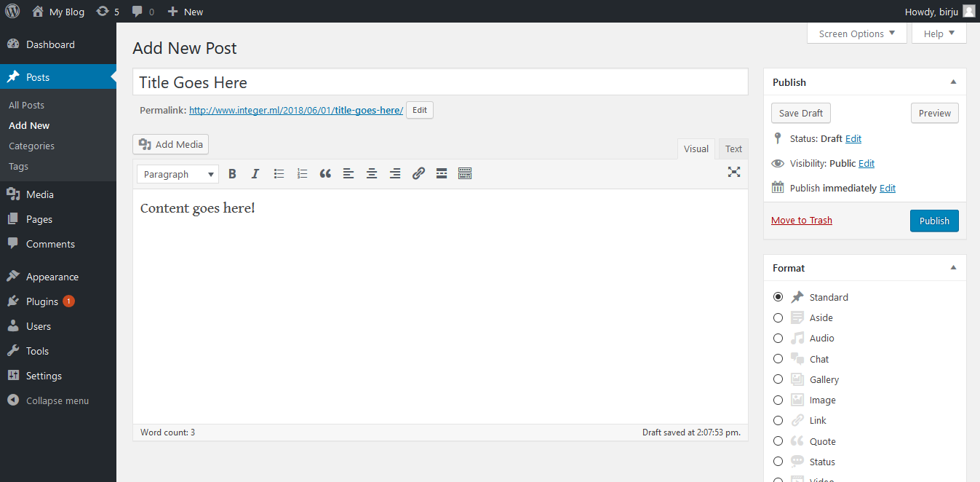Select the Quote post format
980x482 pixels.
coord(778,441)
